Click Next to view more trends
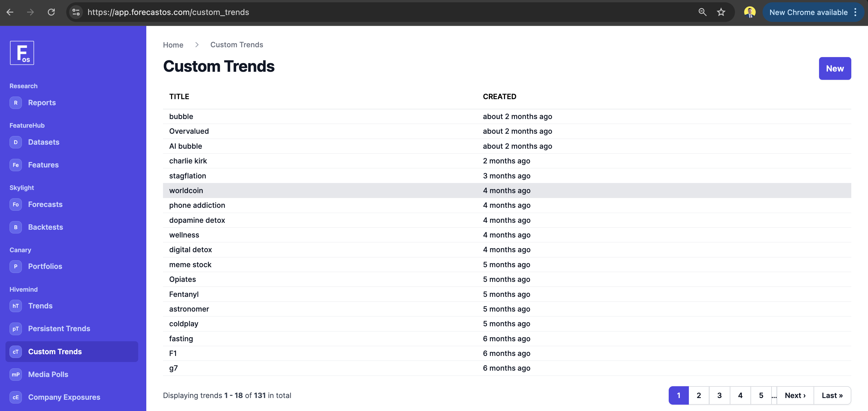Screen dimensions: 868x411 [795, 395]
